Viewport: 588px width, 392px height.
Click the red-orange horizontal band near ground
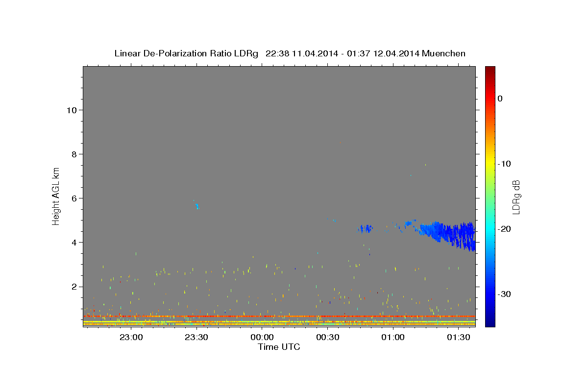(279, 316)
